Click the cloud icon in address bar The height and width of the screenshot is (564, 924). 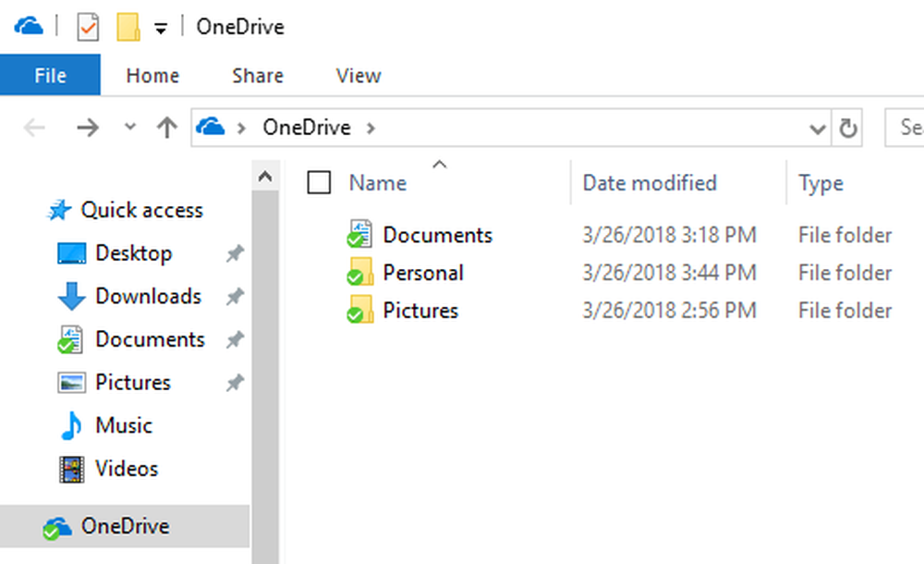coord(211,127)
